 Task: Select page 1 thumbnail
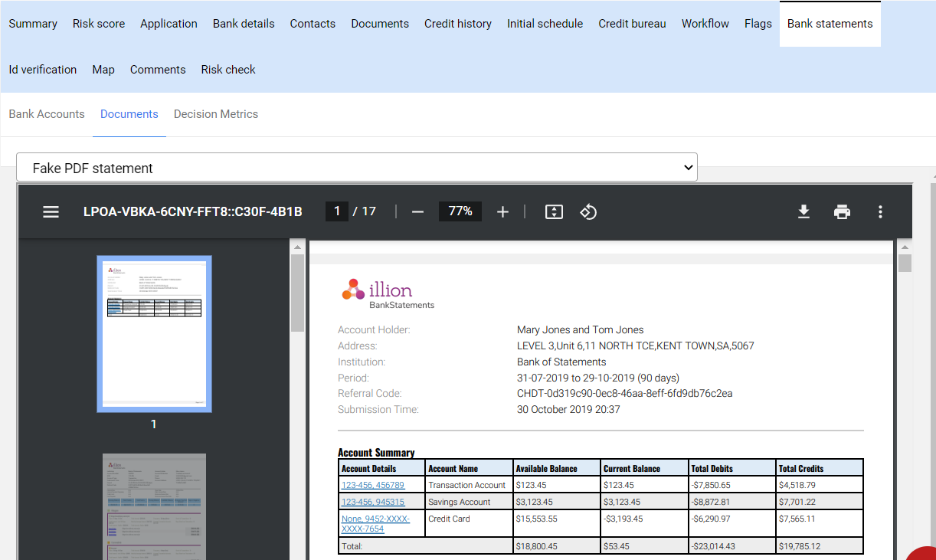click(154, 334)
